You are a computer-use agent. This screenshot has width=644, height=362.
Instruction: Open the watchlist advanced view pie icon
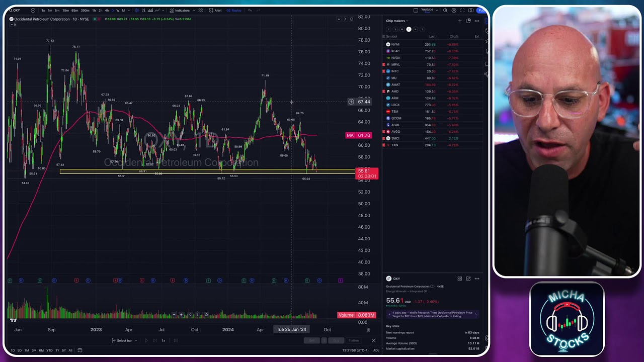pyautogui.click(x=468, y=21)
